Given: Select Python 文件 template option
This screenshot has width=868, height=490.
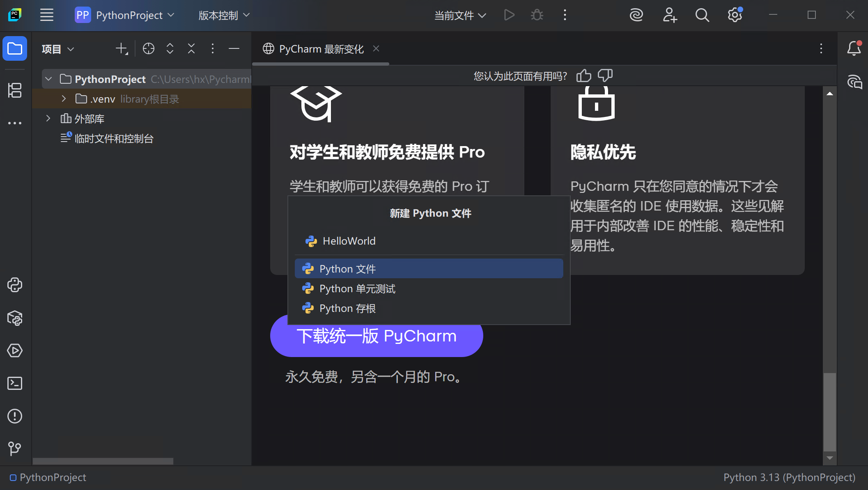Looking at the screenshot, I should (x=429, y=269).
